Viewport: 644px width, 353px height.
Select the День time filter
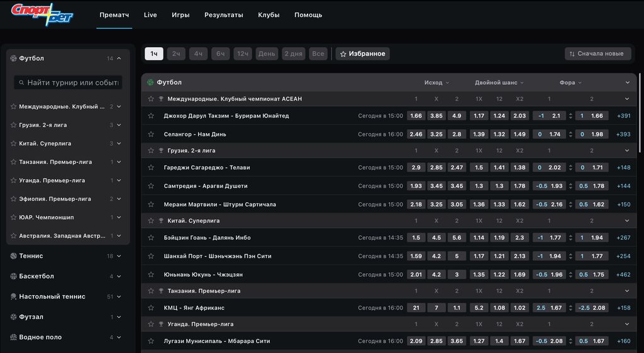point(267,54)
